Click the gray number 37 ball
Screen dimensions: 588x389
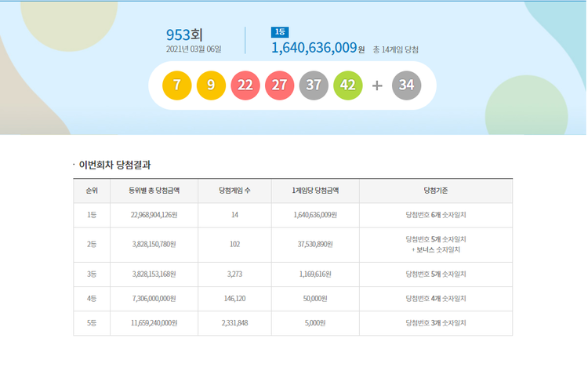click(314, 85)
